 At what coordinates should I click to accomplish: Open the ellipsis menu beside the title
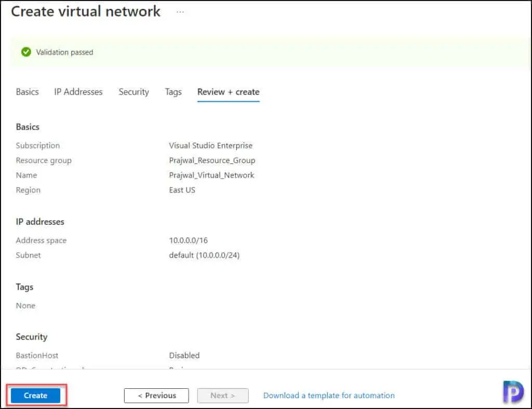pyautogui.click(x=180, y=12)
